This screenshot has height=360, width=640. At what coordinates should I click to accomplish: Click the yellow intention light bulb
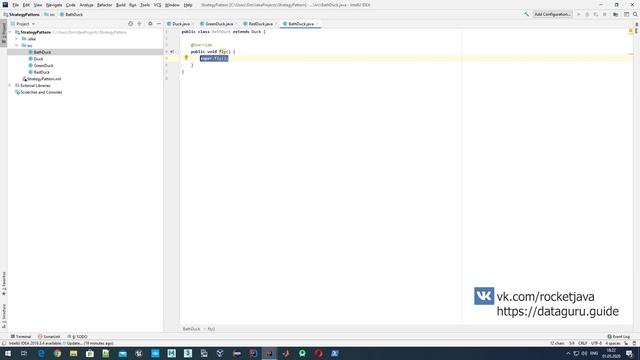tap(186, 58)
